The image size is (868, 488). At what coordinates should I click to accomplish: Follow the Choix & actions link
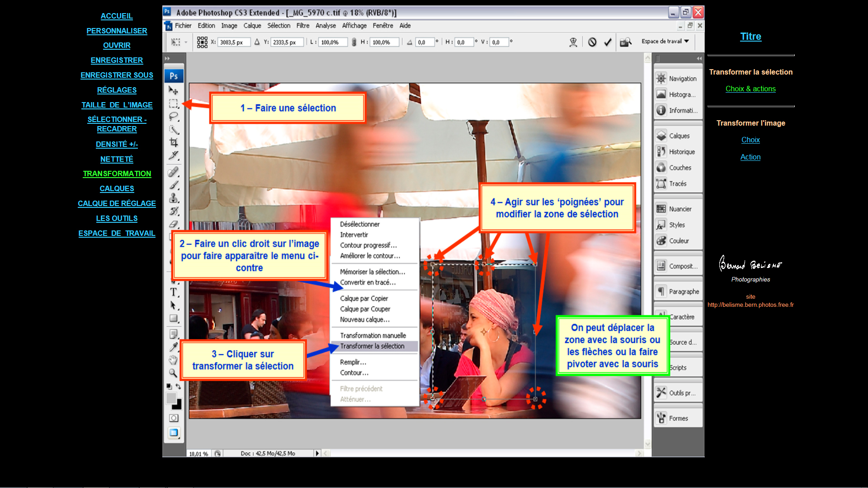(750, 89)
